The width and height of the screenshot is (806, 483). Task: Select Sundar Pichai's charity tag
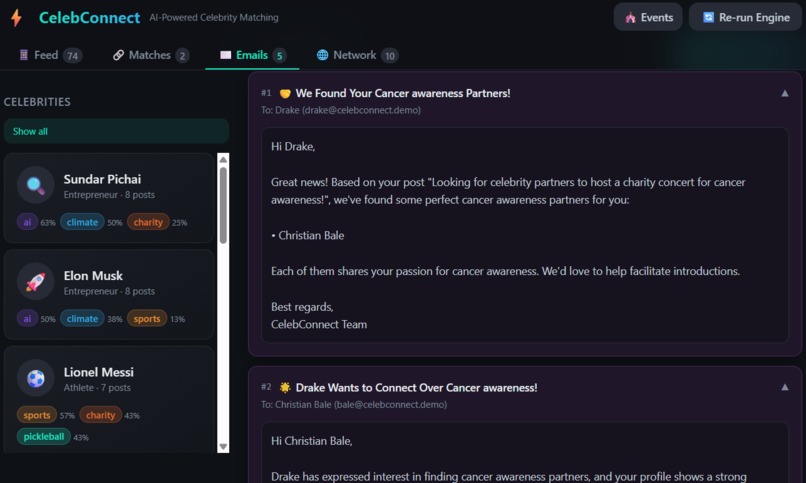148,222
